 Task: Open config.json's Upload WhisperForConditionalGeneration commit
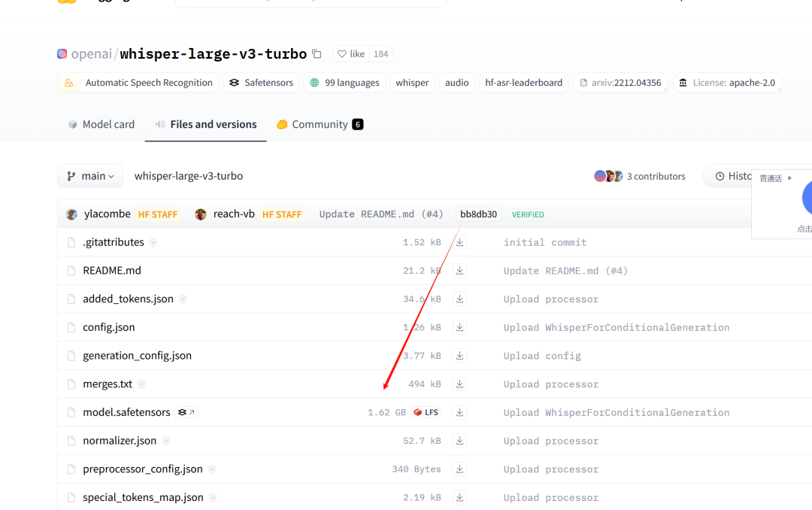617,327
